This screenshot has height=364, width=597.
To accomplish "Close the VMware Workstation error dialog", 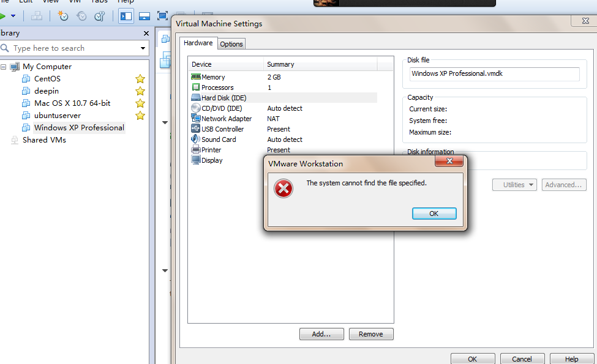I will click(x=449, y=161).
